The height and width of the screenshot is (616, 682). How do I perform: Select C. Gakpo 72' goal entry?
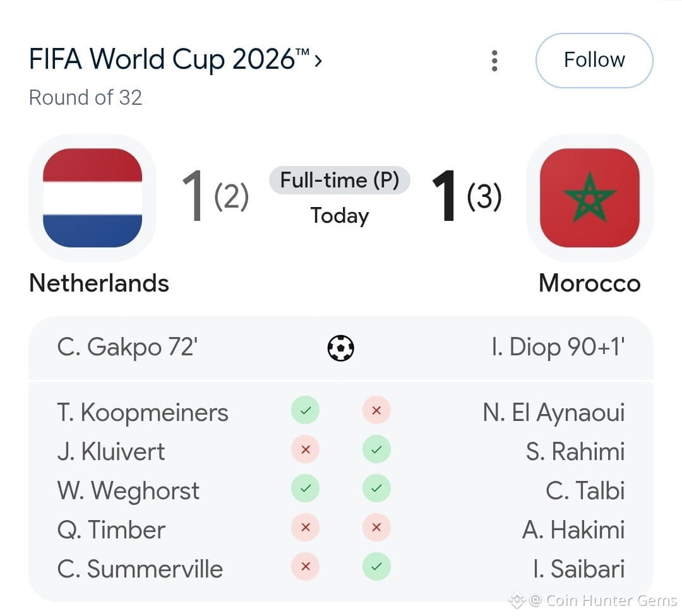point(127,347)
